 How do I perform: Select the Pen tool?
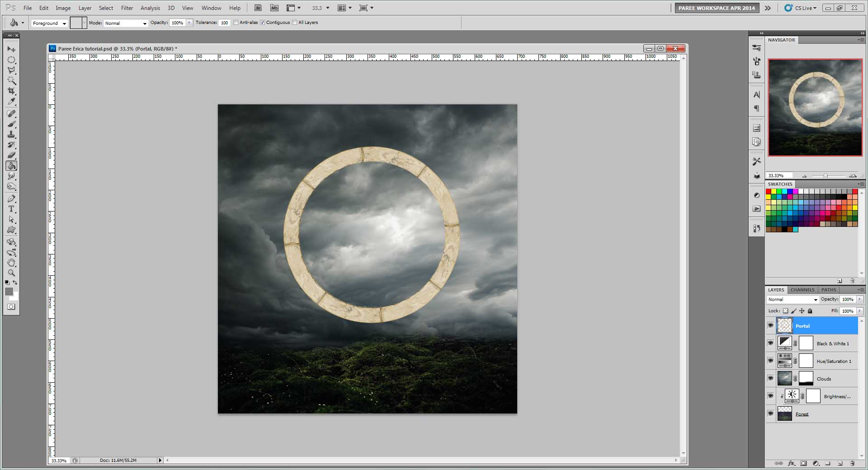pyautogui.click(x=11, y=198)
